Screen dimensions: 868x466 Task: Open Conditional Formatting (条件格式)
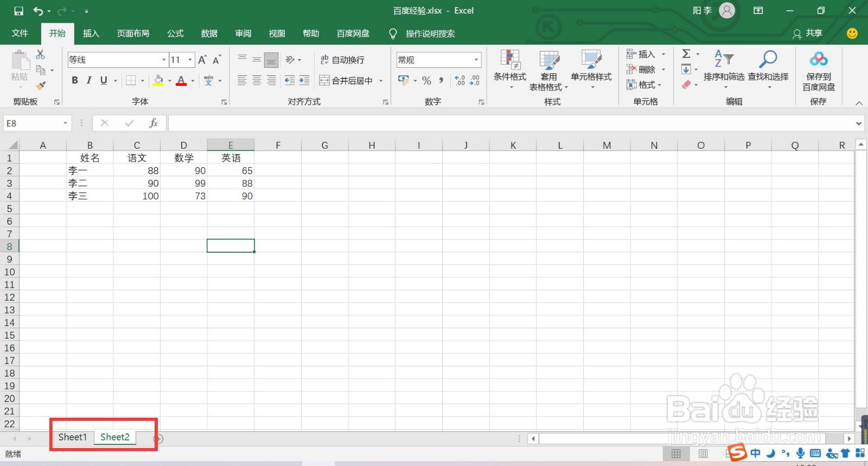click(510, 69)
